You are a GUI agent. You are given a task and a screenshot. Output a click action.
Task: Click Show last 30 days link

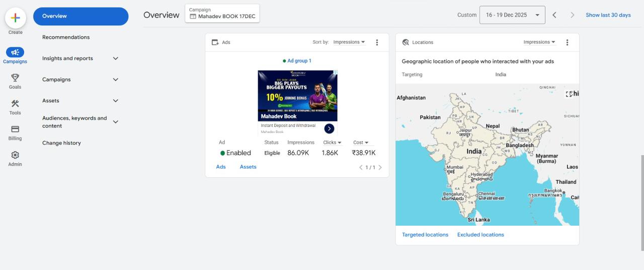608,15
